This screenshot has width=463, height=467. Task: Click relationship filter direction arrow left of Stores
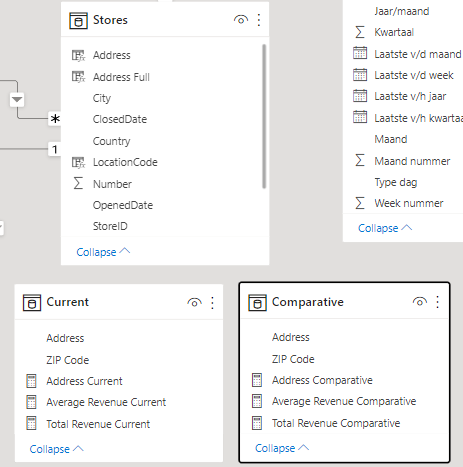(17, 99)
